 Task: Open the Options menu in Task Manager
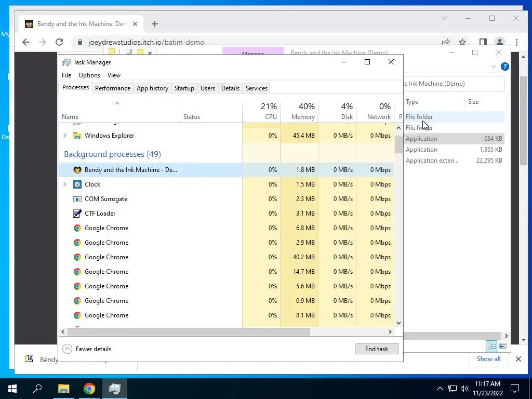(x=89, y=75)
